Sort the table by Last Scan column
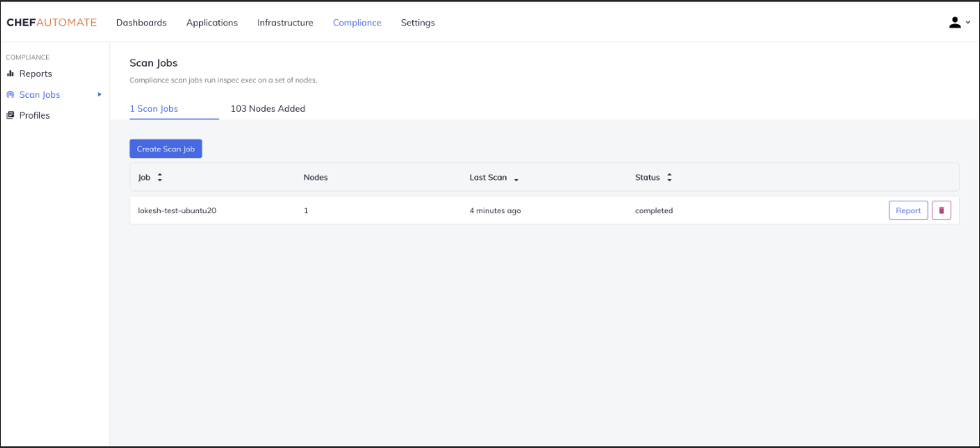The image size is (980, 448). pos(516,178)
